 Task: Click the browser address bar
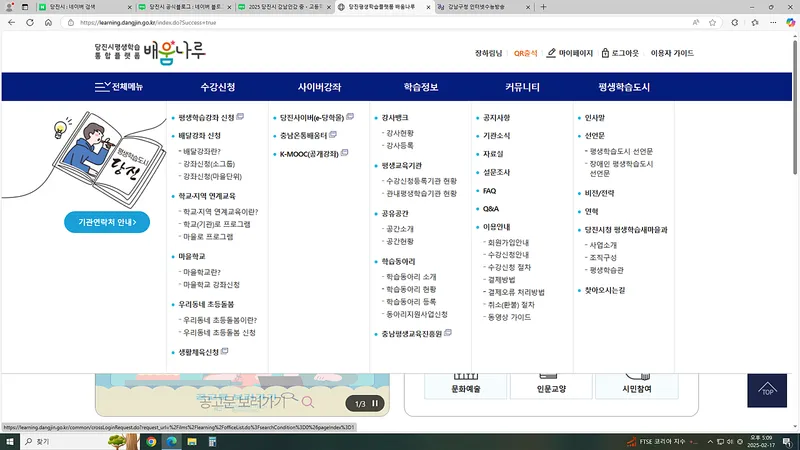click(x=300, y=21)
